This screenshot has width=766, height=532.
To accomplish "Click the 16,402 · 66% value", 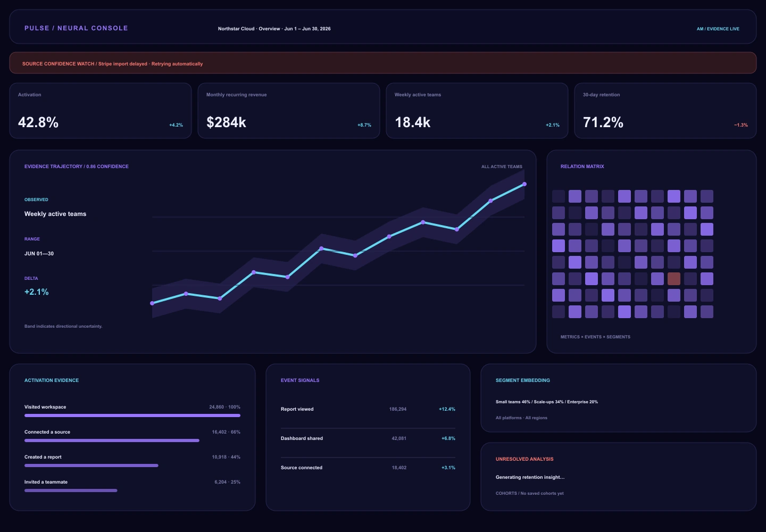I will 226,432.
